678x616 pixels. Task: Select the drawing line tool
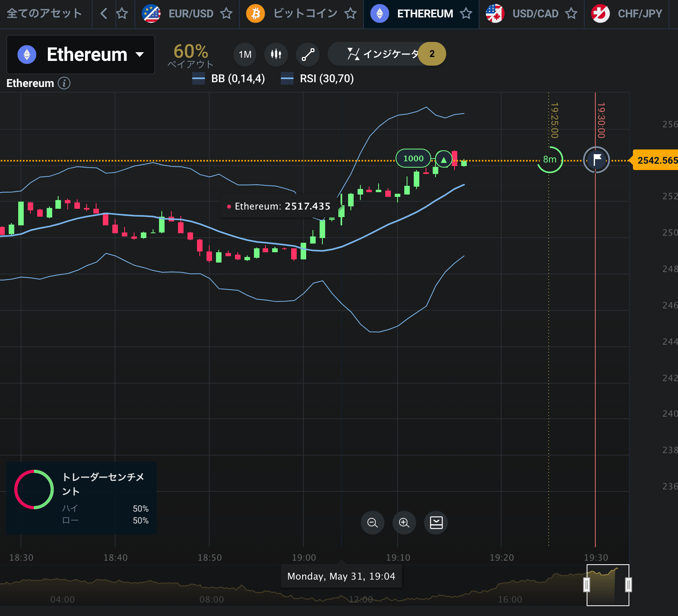(308, 54)
